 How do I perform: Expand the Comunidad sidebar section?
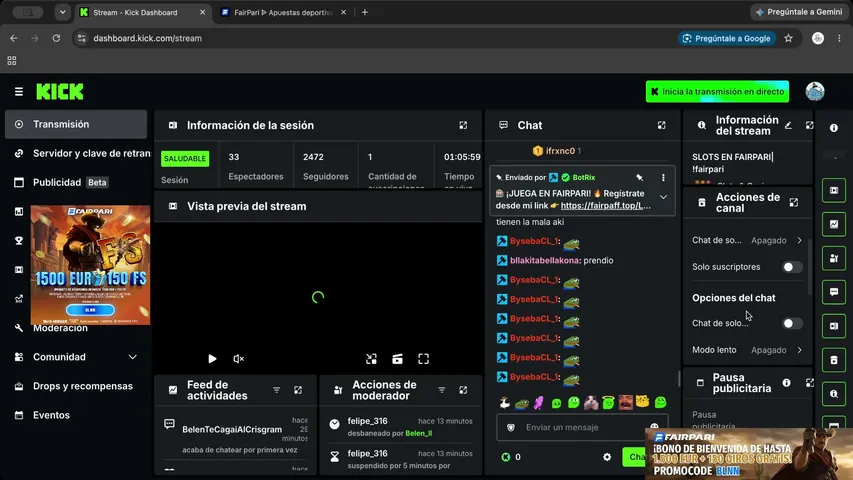tap(132, 357)
